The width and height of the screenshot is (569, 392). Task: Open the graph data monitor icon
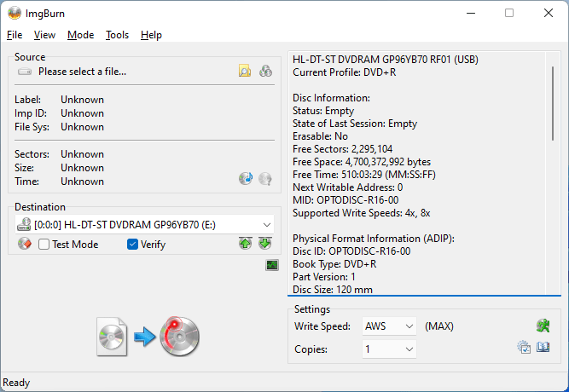[x=272, y=265]
